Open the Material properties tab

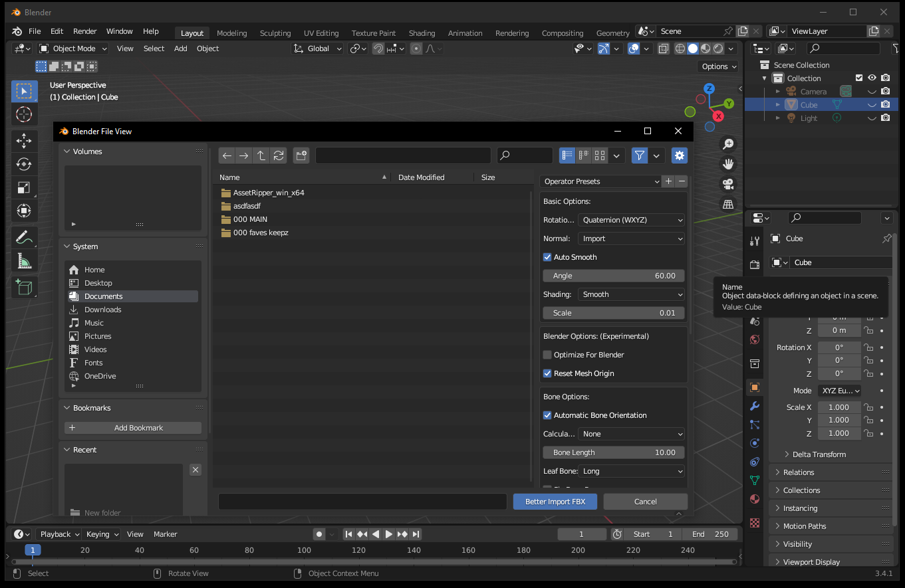tap(754, 499)
